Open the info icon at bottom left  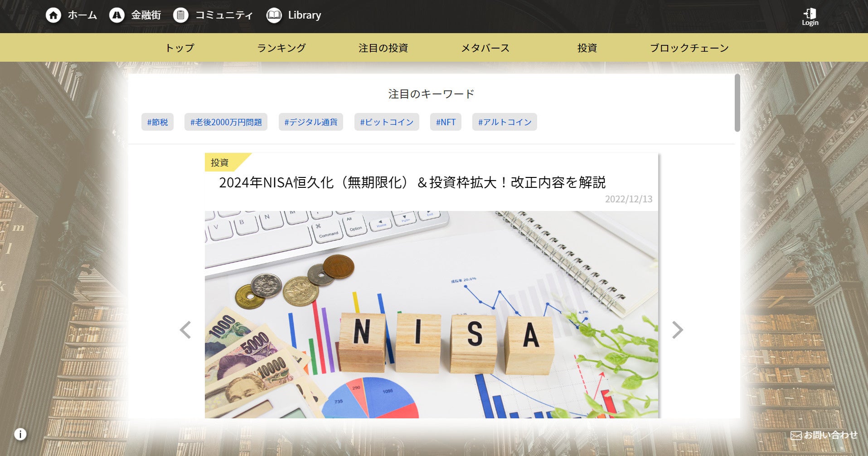tap(20, 434)
